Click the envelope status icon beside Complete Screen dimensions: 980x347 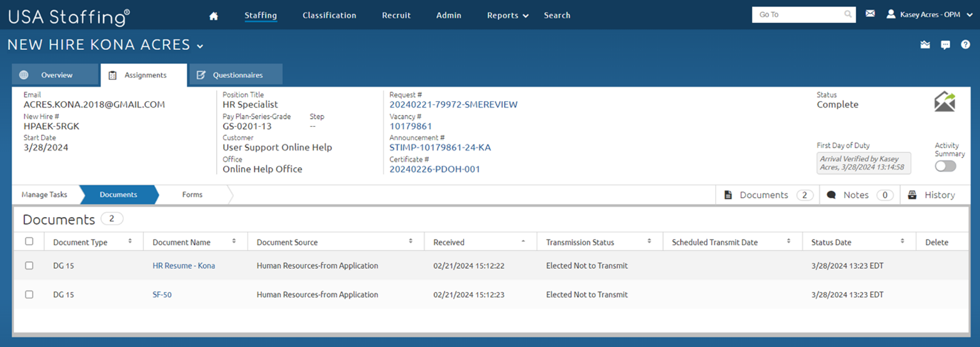click(945, 102)
